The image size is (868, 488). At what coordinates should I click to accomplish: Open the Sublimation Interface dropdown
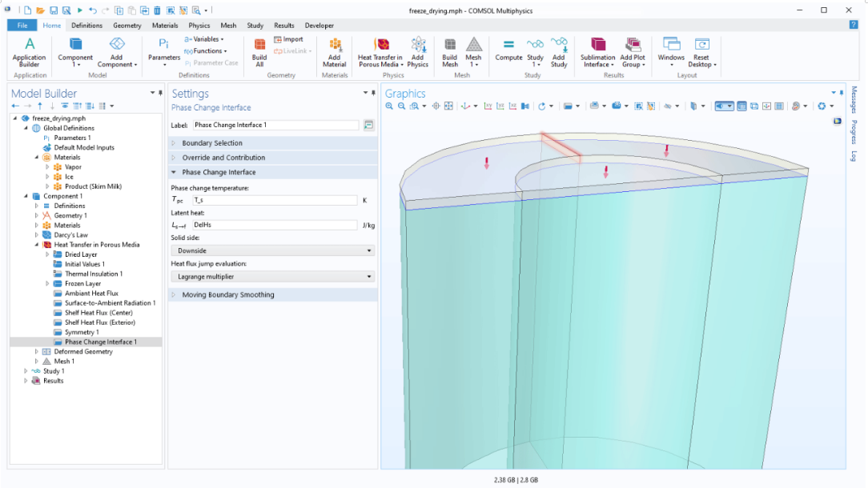point(597,53)
